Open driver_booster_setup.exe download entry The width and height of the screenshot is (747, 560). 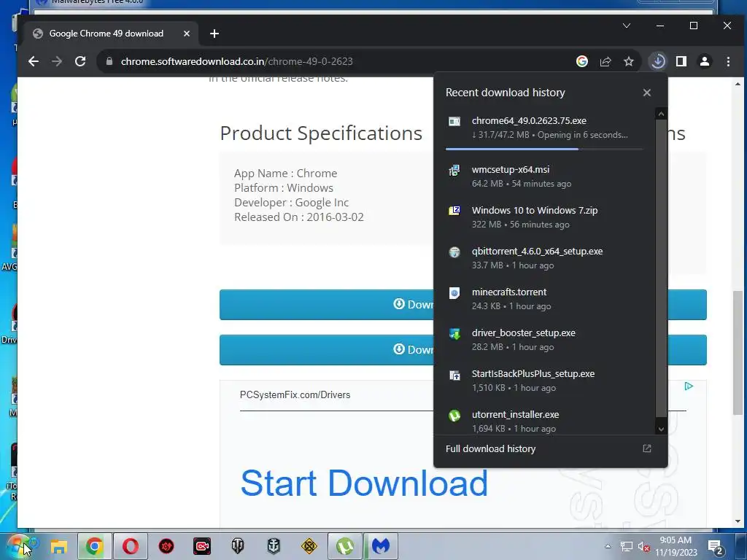point(544,340)
